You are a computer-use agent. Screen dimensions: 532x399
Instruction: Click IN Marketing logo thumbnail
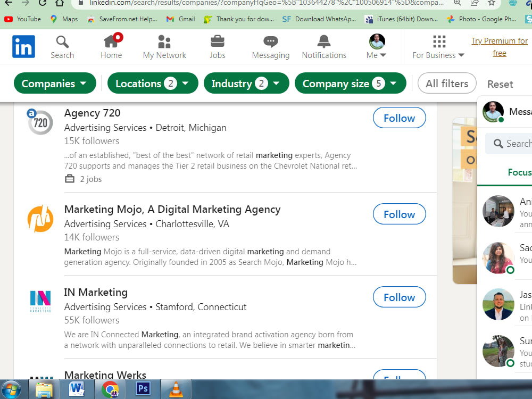pyautogui.click(x=40, y=301)
